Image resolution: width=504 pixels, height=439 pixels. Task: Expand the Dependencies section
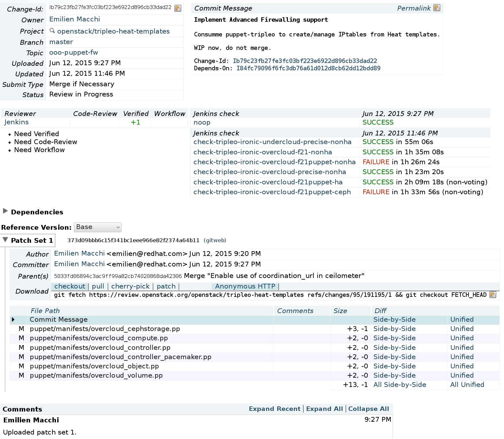(x=5, y=211)
